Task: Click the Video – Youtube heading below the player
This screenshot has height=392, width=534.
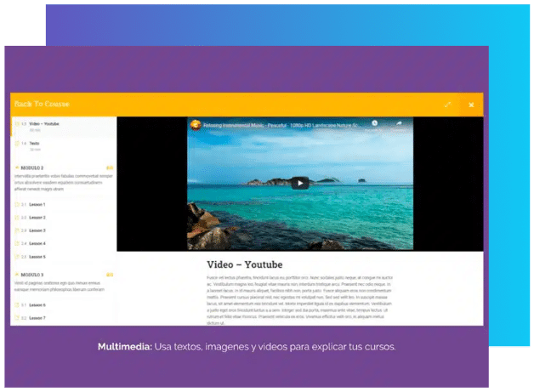Action: tap(244, 264)
